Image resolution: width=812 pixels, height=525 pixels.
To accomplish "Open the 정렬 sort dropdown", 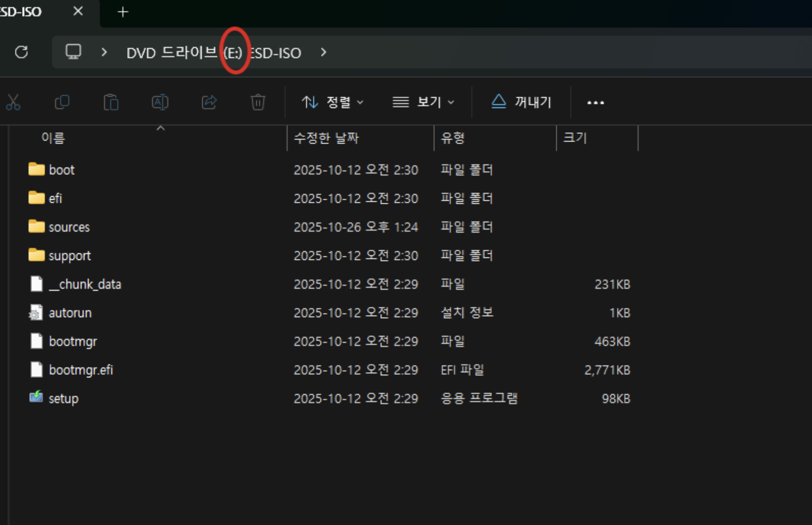I will coord(332,102).
